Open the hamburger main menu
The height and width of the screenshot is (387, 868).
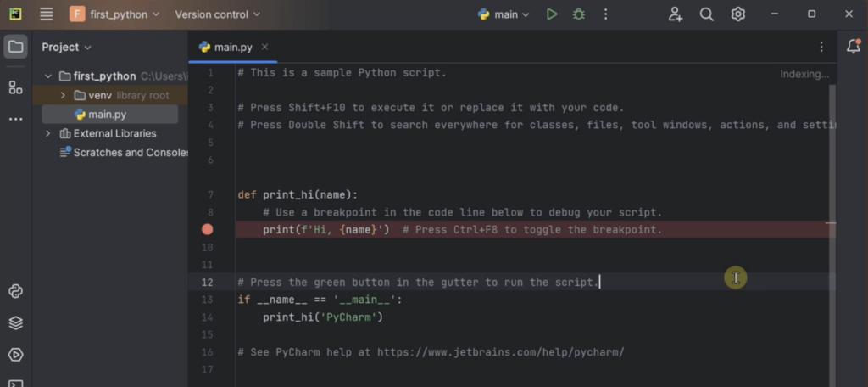click(x=47, y=14)
